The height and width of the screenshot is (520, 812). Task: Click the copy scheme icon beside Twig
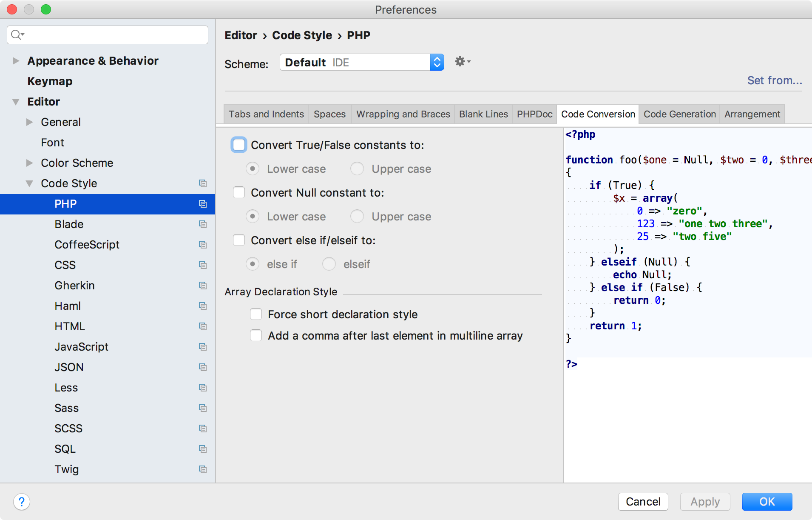[x=203, y=469]
